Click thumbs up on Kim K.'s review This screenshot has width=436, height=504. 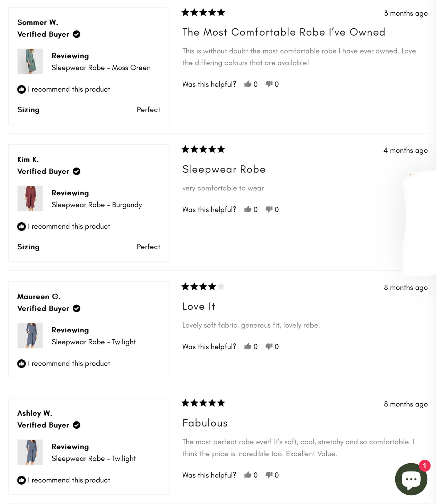tap(248, 209)
